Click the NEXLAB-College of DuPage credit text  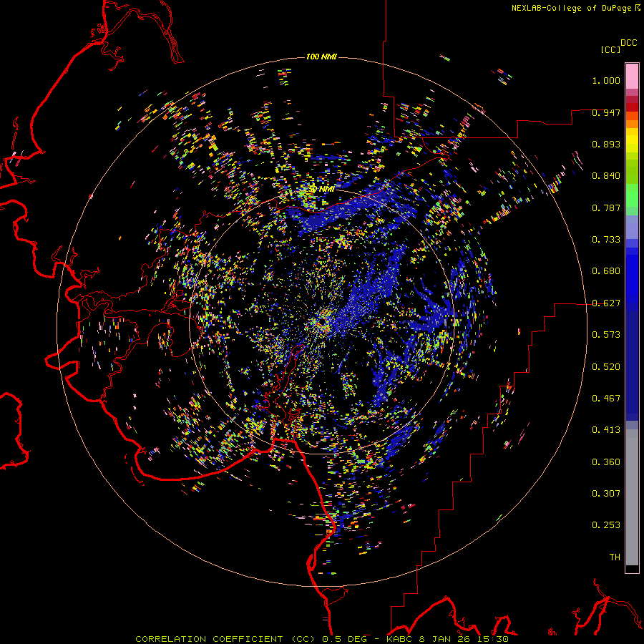pyautogui.click(x=571, y=8)
